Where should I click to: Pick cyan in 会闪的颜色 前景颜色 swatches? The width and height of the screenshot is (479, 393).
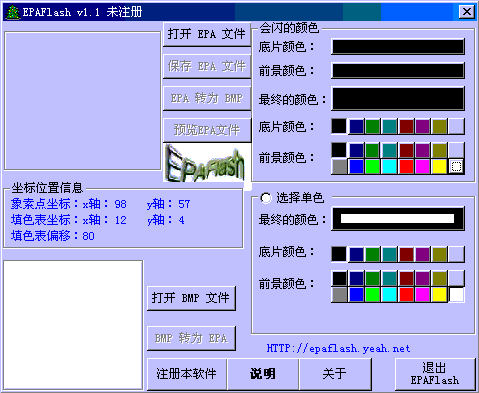point(390,166)
